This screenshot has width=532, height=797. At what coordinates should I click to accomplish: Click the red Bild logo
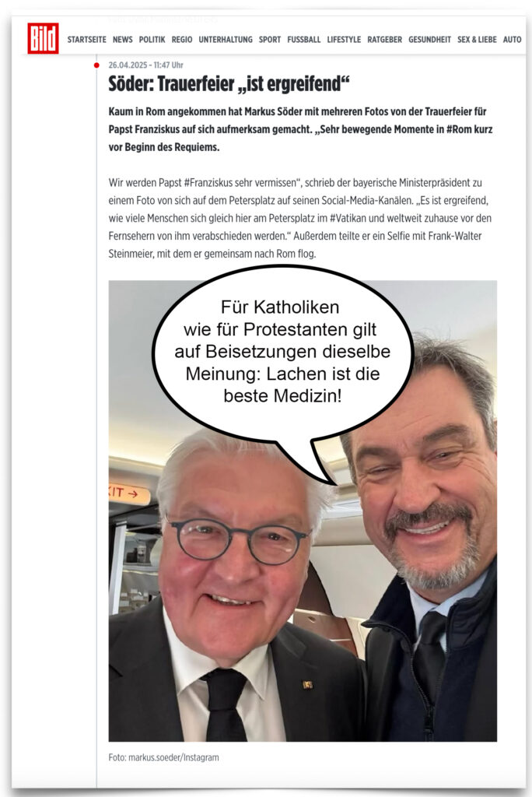(44, 38)
